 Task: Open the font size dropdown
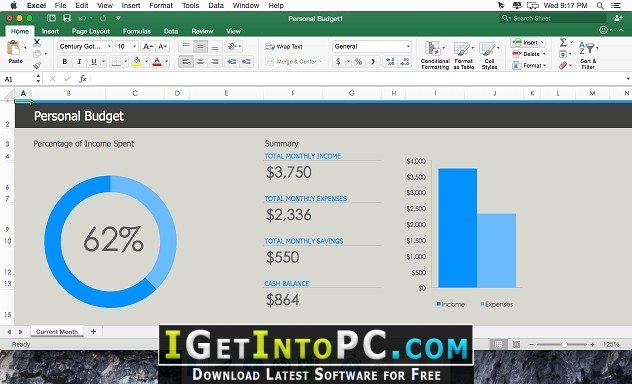click(x=127, y=47)
